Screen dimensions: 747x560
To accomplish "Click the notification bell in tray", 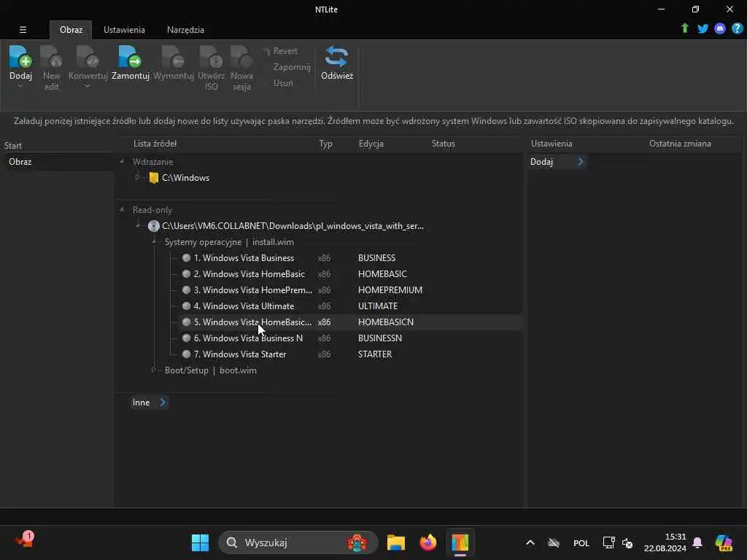I will [x=697, y=542].
